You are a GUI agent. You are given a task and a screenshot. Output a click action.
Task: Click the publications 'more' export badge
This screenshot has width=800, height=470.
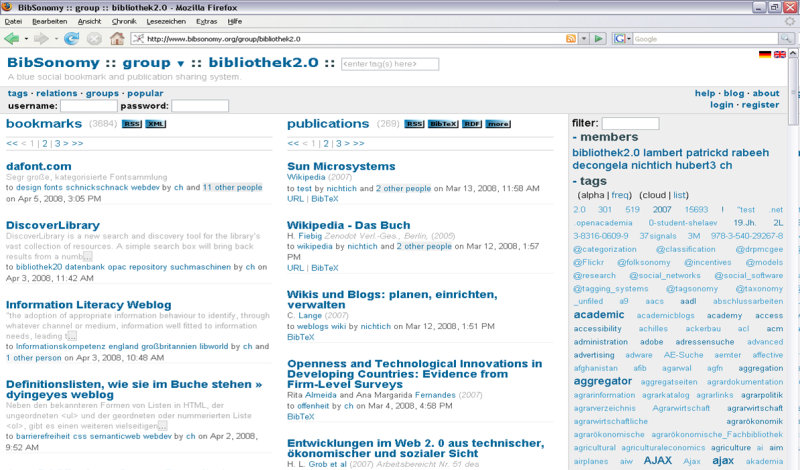498,124
